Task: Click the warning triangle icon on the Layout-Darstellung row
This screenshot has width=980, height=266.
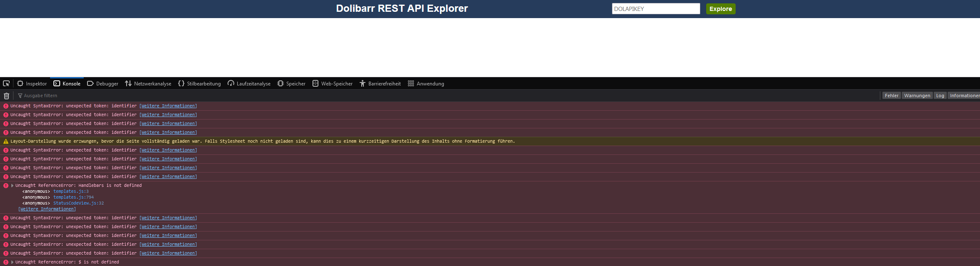Action: pyautogui.click(x=6, y=141)
